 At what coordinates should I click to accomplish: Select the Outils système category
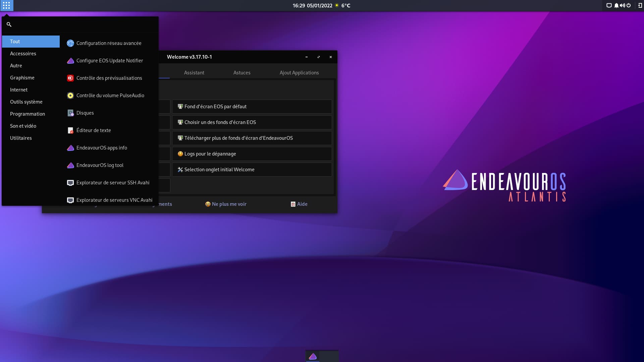(31, 102)
